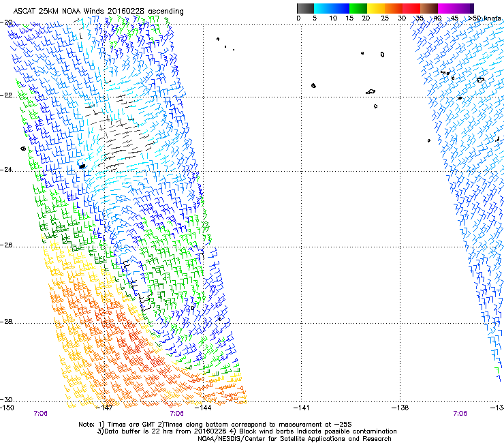Click the solid black island marker near latitude -24
The width and height of the screenshot is (504, 443).
[x=82, y=166]
